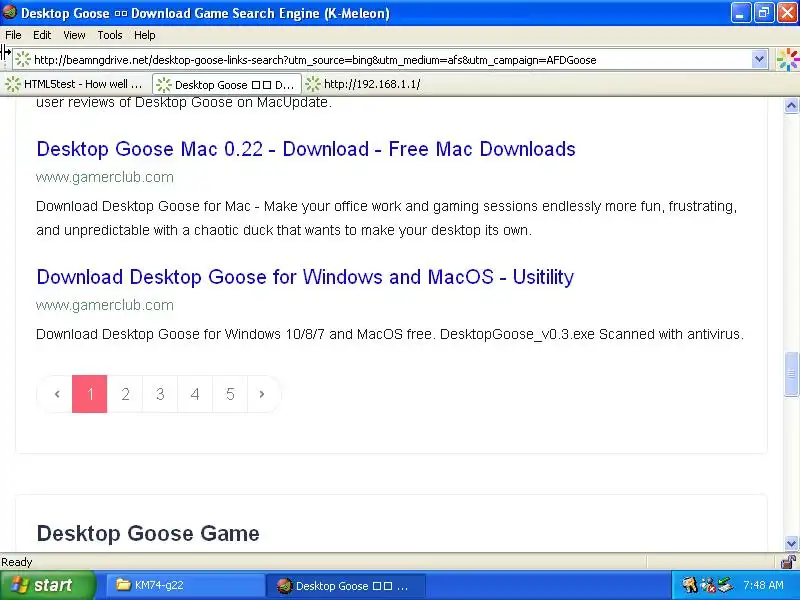
Task: Go to results page 3
Action: (x=160, y=394)
